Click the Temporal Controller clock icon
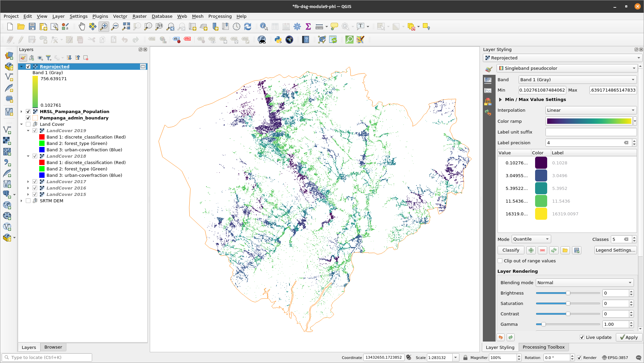Image resolution: width=644 pixels, height=363 pixels. coord(237,27)
